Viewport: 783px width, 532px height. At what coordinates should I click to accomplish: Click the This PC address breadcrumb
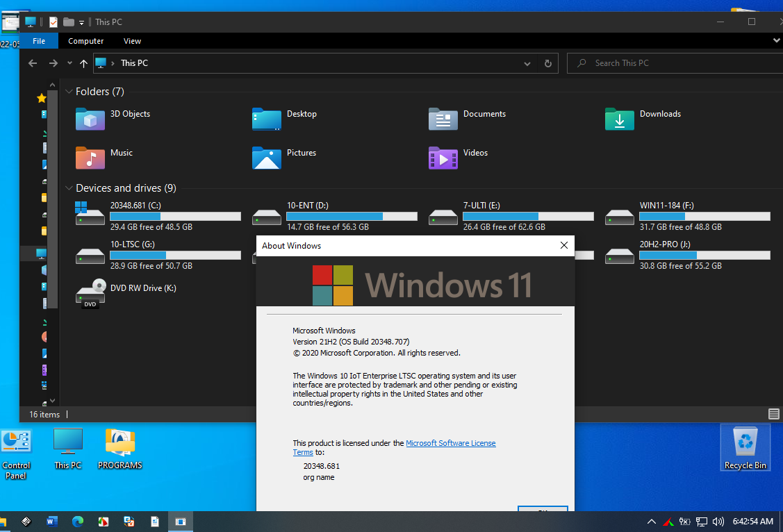coord(134,63)
